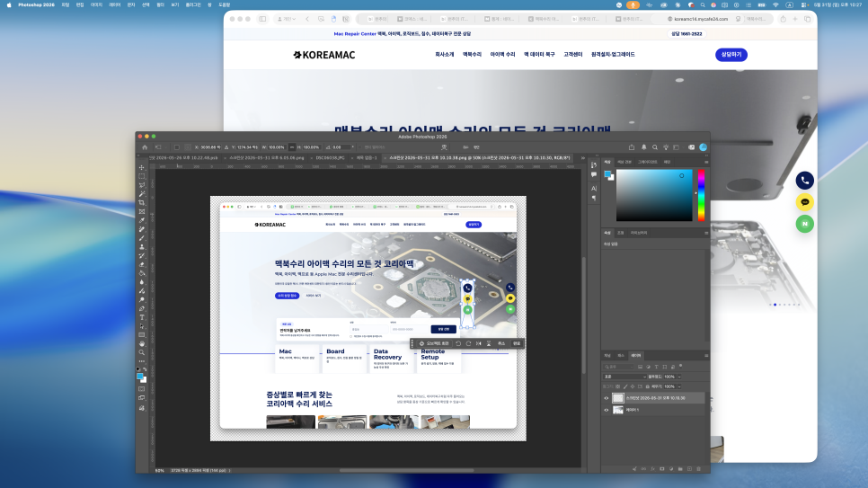Hide the 스크린샷 2026-05-31 layer

(x=607, y=398)
